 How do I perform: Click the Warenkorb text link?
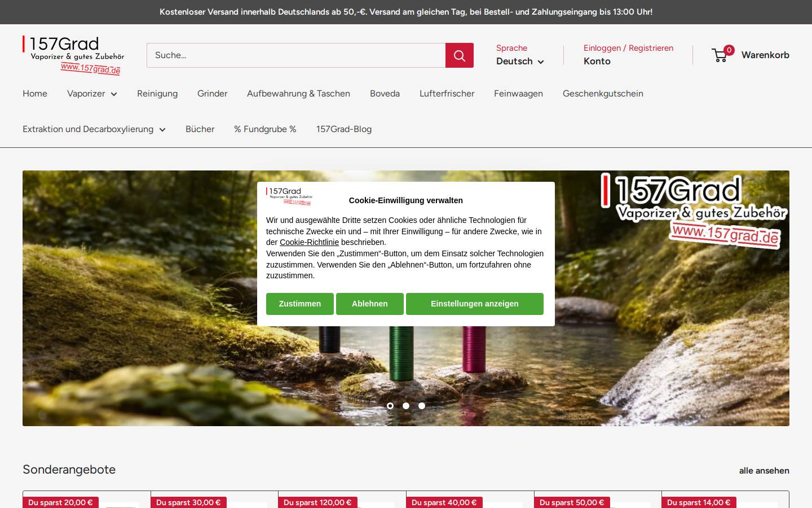765,55
